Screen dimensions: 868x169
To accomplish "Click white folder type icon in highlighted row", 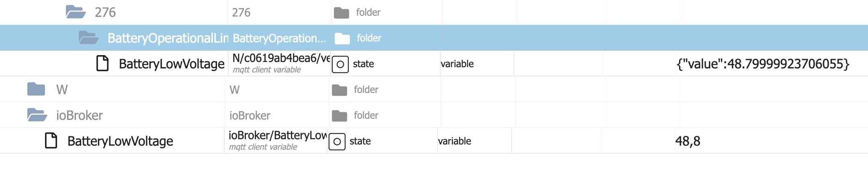I will (342, 39).
